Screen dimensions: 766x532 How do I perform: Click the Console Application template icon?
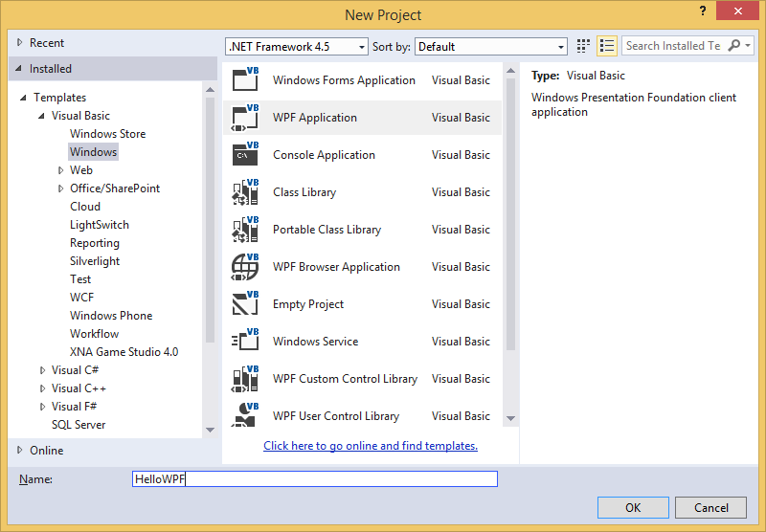(245, 154)
